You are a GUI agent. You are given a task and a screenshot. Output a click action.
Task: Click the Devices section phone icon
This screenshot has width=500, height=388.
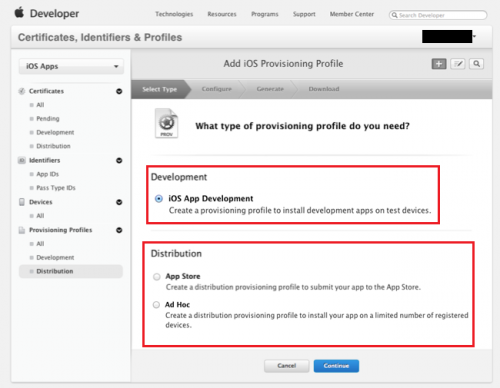click(22, 202)
